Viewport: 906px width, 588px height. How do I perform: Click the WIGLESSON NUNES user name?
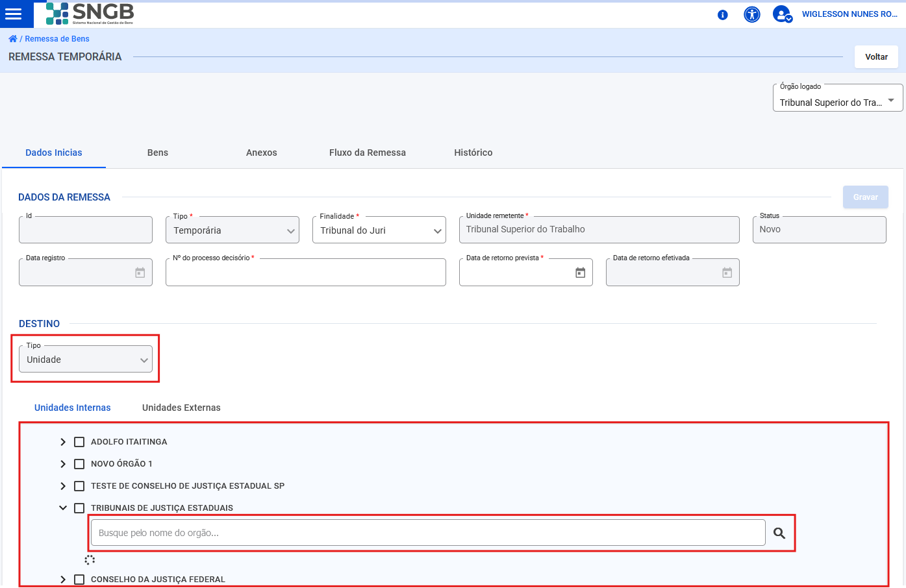point(849,14)
